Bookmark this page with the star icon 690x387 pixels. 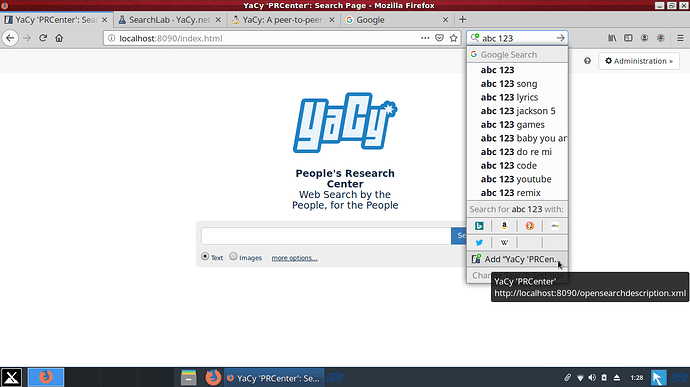click(454, 38)
